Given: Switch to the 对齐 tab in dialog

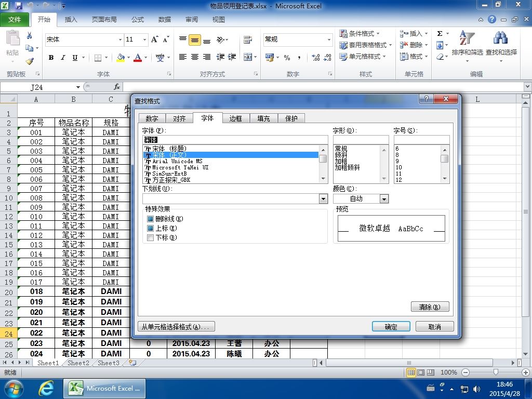Looking at the screenshot, I should [x=179, y=118].
